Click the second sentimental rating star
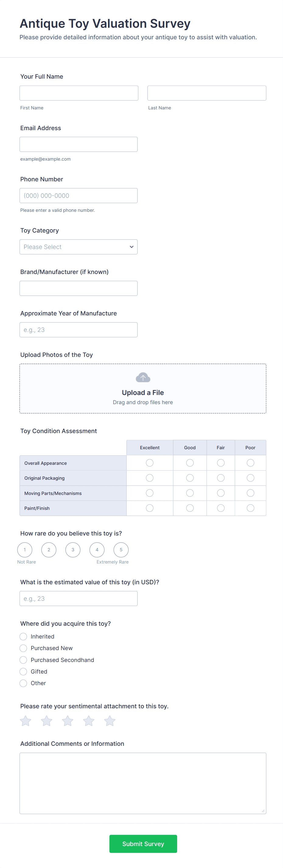Viewport: 283px width, 868px height. point(47,721)
